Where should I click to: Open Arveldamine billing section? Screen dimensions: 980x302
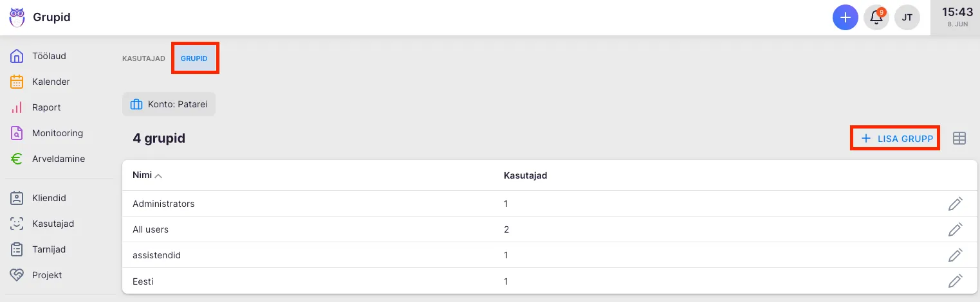pyautogui.click(x=58, y=159)
